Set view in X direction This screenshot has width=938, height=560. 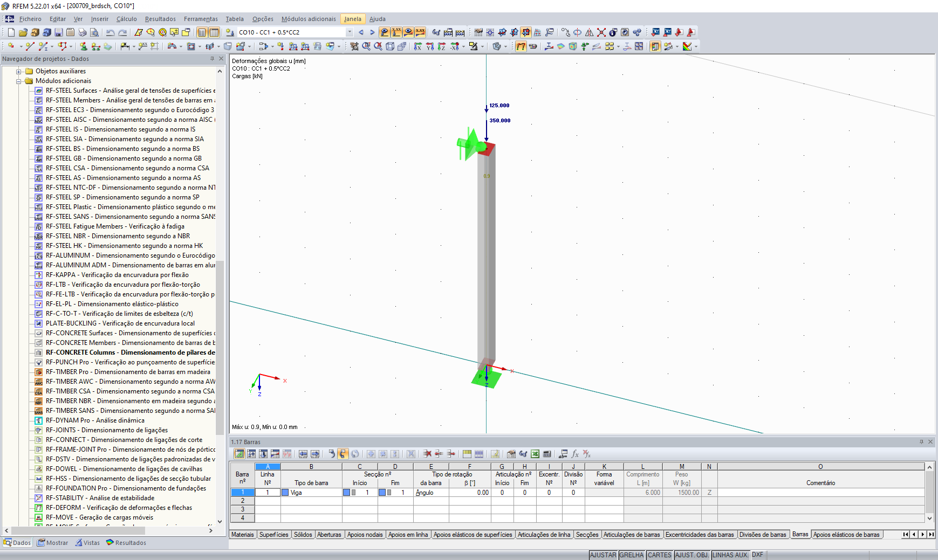pos(418,47)
